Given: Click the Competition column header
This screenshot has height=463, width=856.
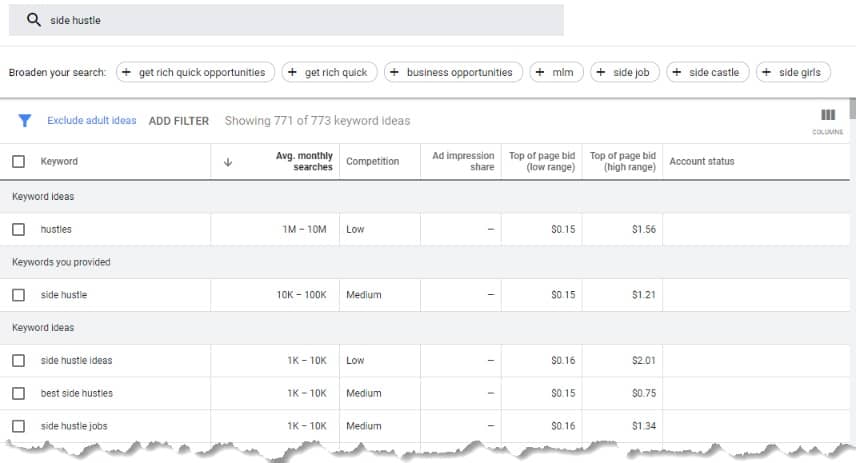Looking at the screenshot, I should 372,162.
